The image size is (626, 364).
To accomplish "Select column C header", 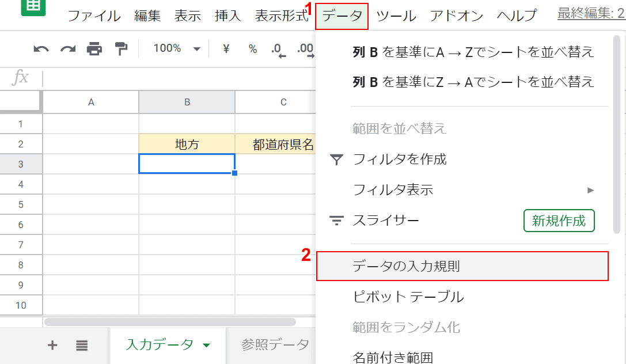I will click(x=283, y=102).
